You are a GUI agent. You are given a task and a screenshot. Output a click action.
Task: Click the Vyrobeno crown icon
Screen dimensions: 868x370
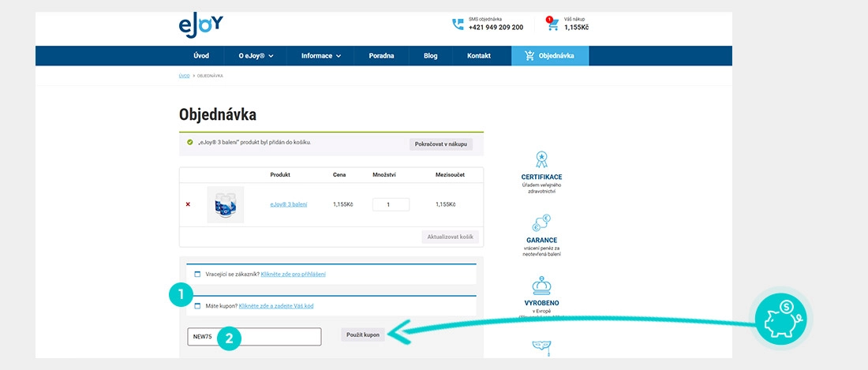coord(541,286)
